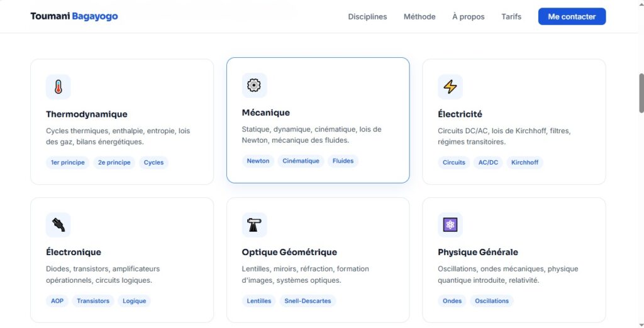Click the Toumani Bagayogo site logo
Viewport: 644px width, 328px height.
(74, 16)
